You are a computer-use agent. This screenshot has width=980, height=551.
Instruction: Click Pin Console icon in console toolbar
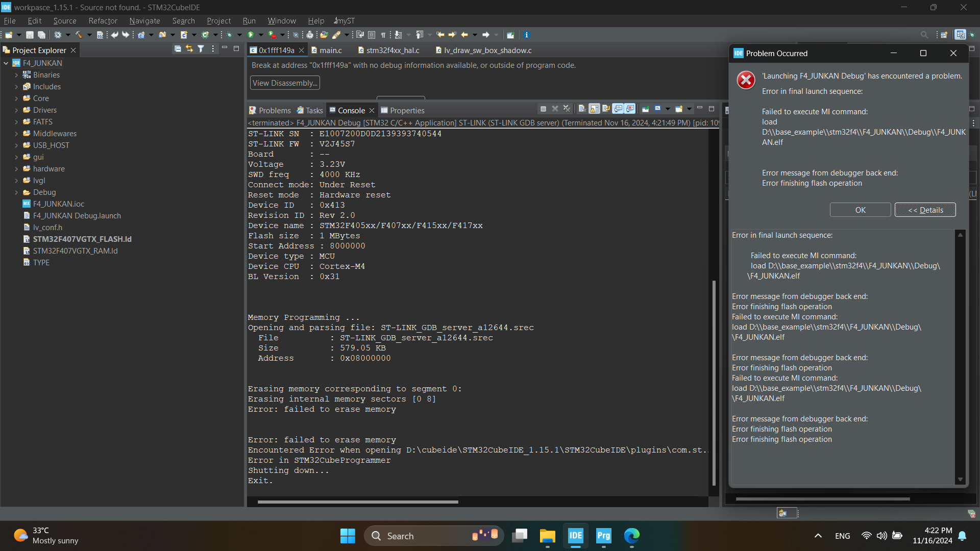tap(645, 109)
